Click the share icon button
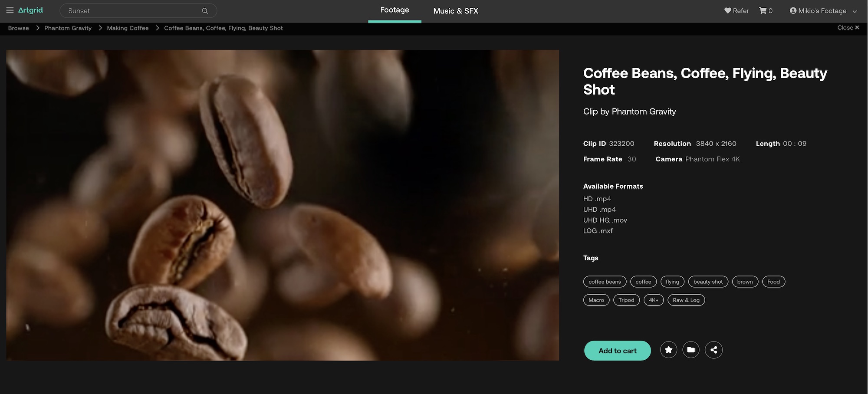 coord(714,350)
